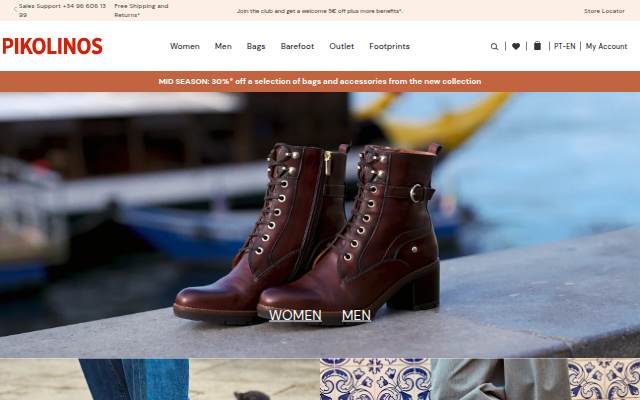Go to the PIKOLINOS logo homepage
640x400 pixels.
click(x=53, y=46)
